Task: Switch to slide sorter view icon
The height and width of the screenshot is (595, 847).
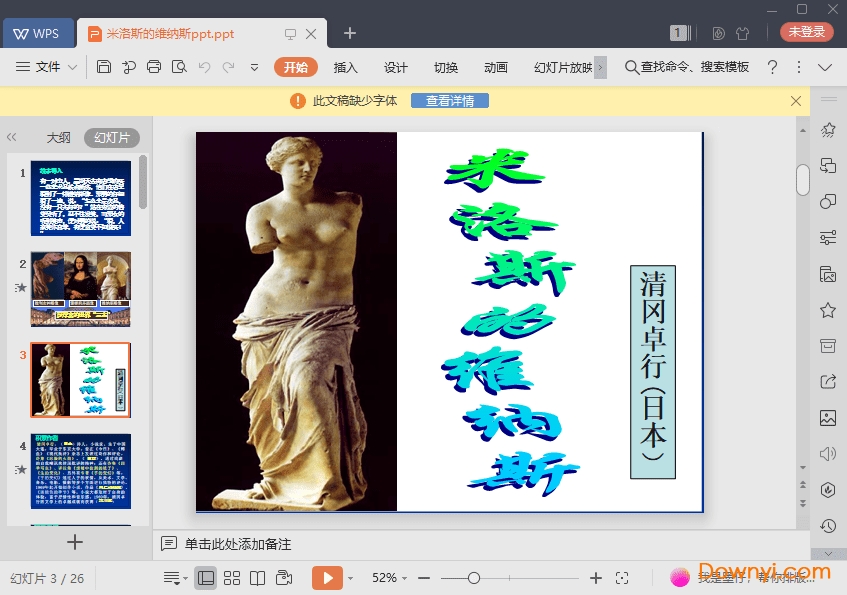Action: click(x=231, y=578)
